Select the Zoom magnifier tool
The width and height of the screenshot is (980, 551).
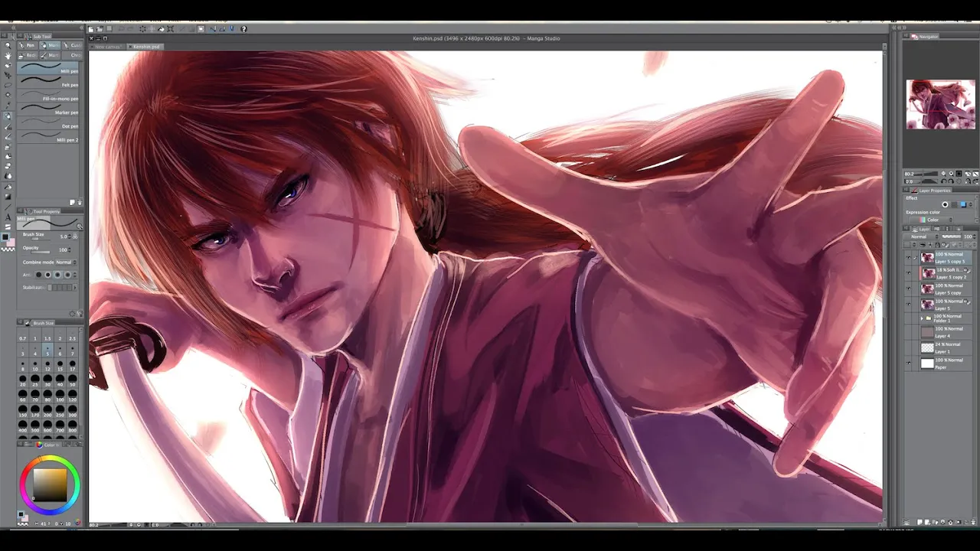point(8,45)
